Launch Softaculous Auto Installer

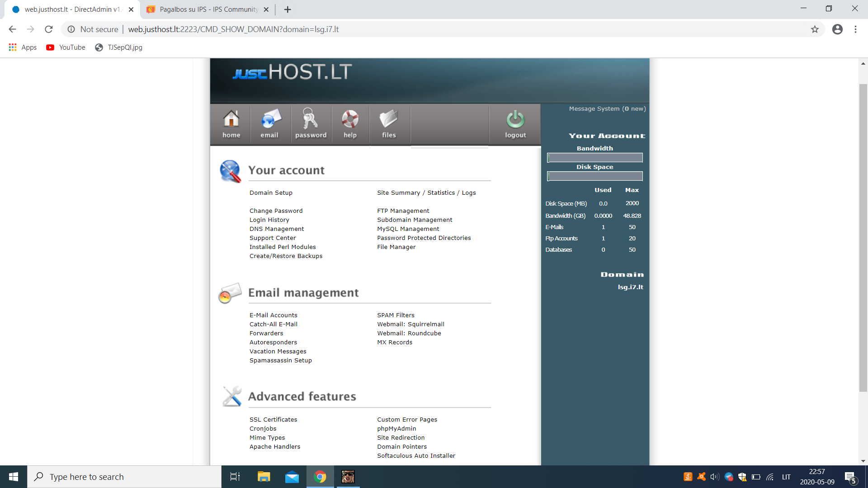point(416,456)
